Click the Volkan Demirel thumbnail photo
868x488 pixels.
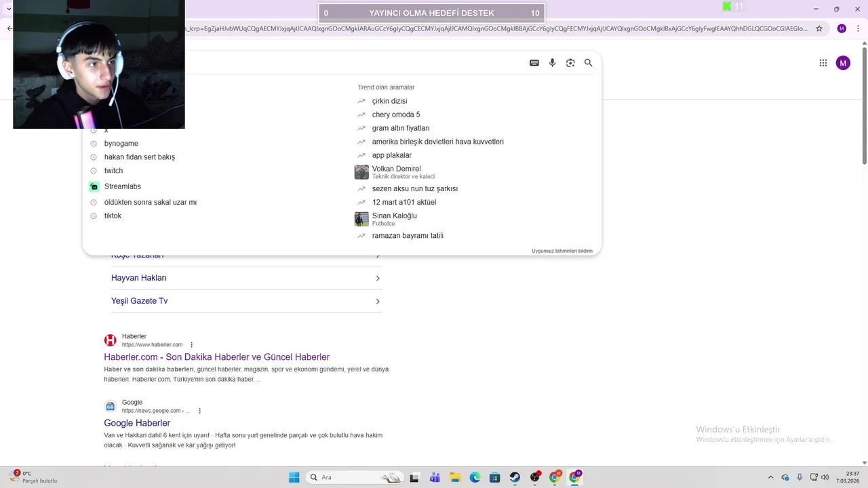361,172
